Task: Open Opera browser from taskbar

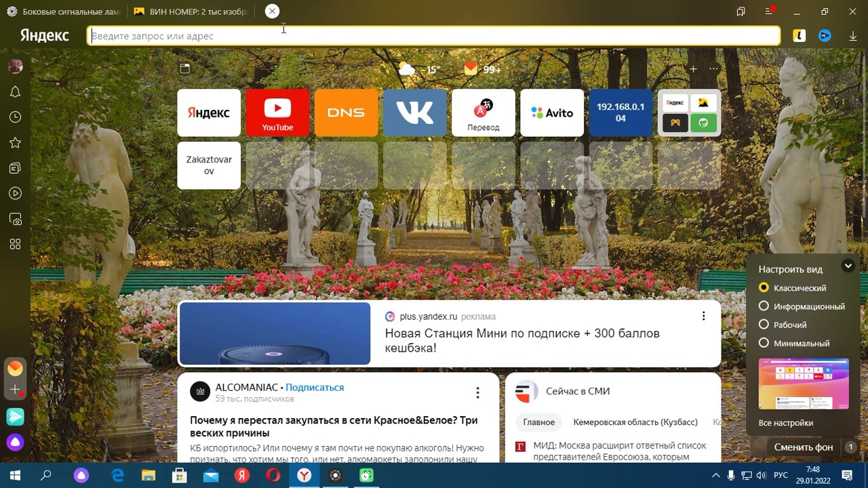Action: (273, 475)
